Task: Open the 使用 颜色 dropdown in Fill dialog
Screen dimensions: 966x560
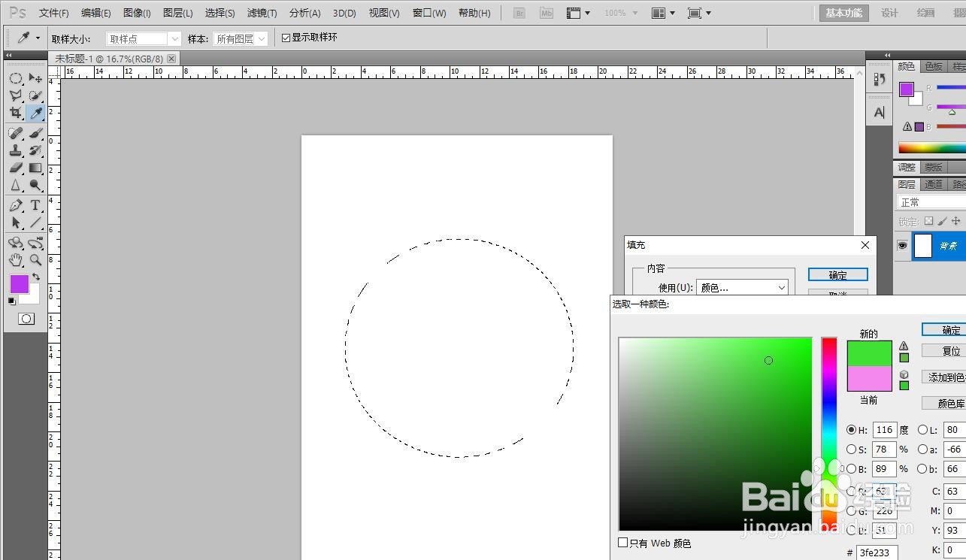Action: tap(742, 287)
